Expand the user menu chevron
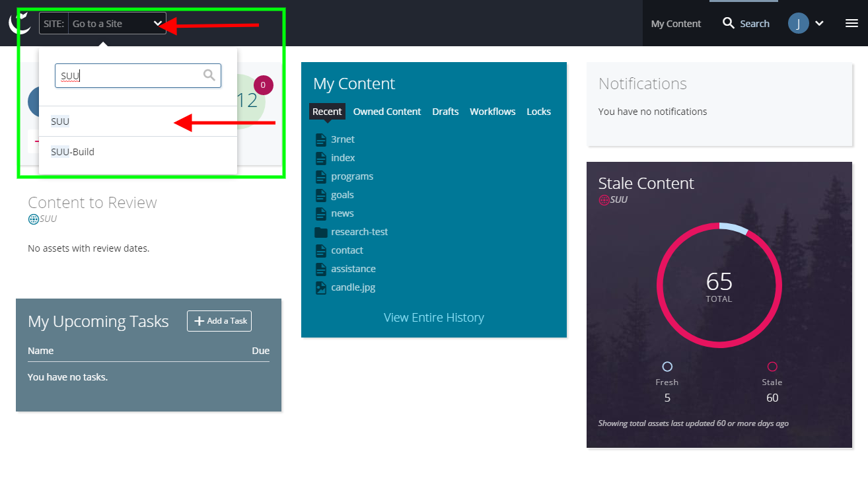This screenshot has width=868, height=502. point(819,24)
